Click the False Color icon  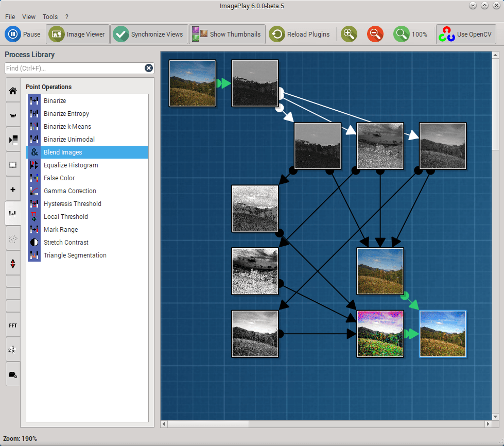click(34, 178)
